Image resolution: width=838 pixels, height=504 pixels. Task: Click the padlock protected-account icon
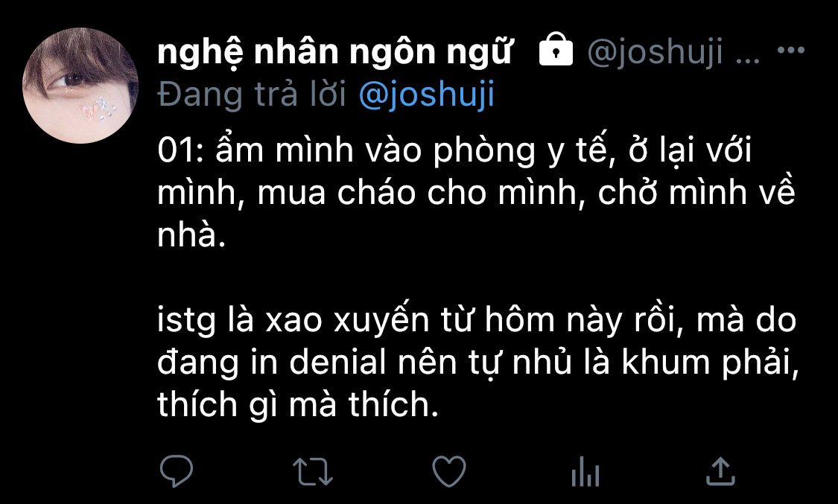pyautogui.click(x=556, y=49)
